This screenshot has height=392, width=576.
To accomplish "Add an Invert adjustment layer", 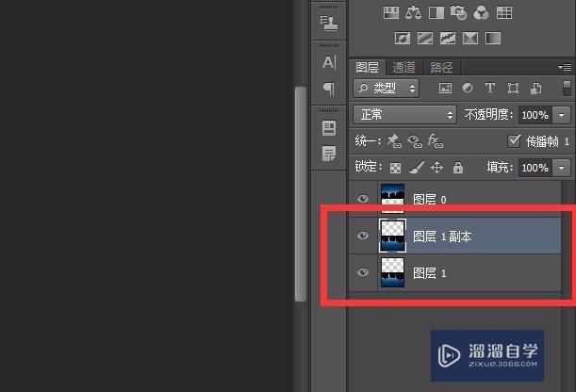I will (x=403, y=39).
